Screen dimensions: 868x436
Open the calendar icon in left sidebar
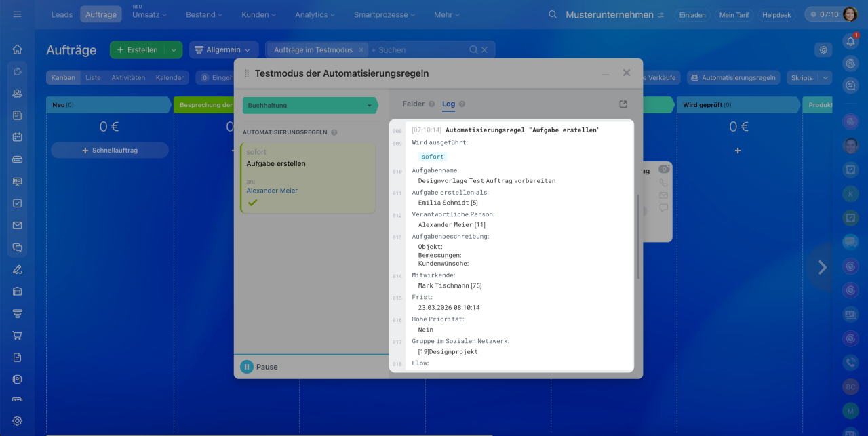pos(17,137)
